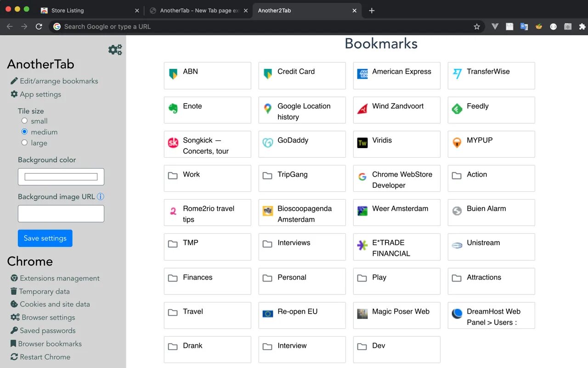Viewport: 588px width, 368px height.
Task: Open Google Location history bookmark
Action: pyautogui.click(x=302, y=110)
